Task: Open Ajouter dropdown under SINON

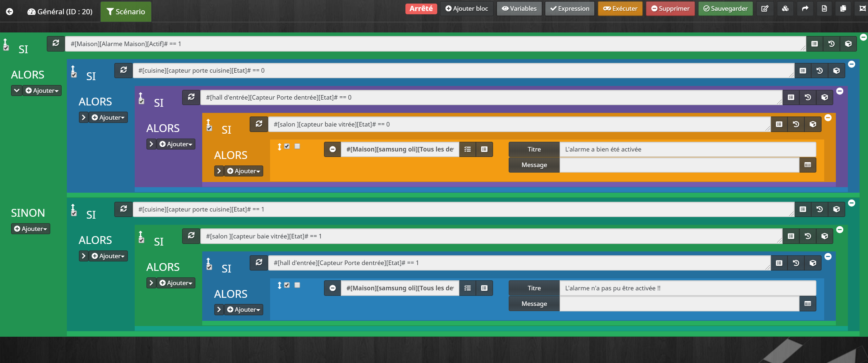Action: [x=31, y=229]
